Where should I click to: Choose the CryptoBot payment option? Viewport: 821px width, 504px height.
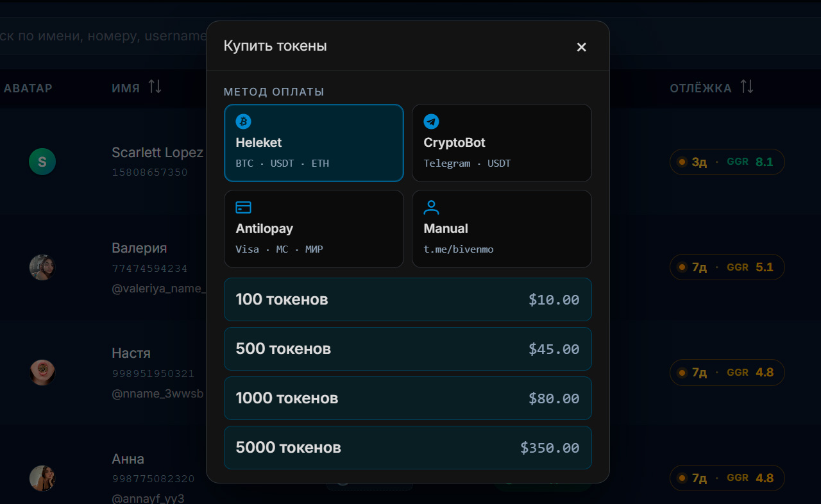coord(502,143)
